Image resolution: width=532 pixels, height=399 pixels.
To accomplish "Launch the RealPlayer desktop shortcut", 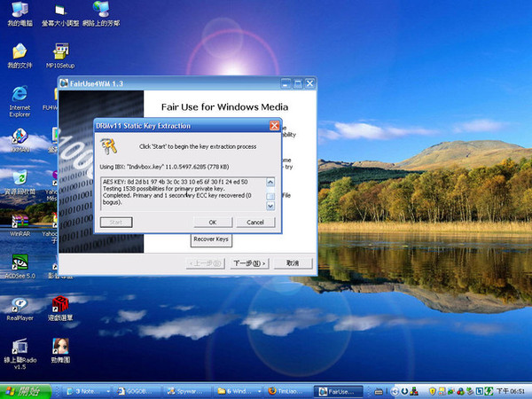I will click(20, 309).
